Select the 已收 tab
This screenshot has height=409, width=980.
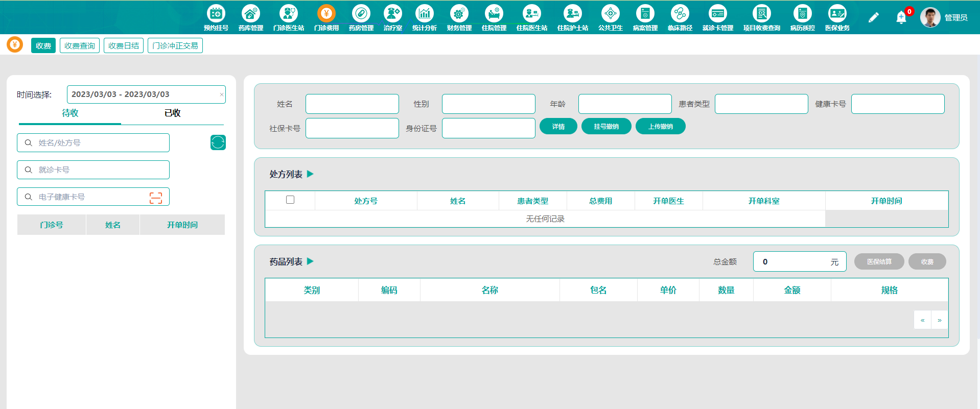172,113
